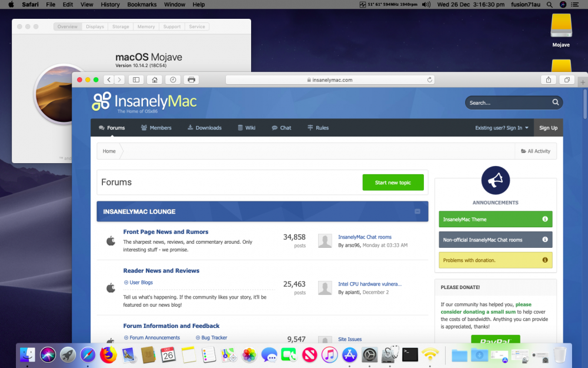Print the page using the printer icon
This screenshot has height=368, width=588.
(191, 79)
